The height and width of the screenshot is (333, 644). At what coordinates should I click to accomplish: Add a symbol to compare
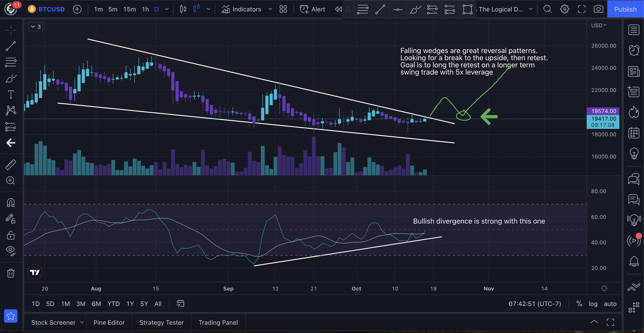coord(77,9)
